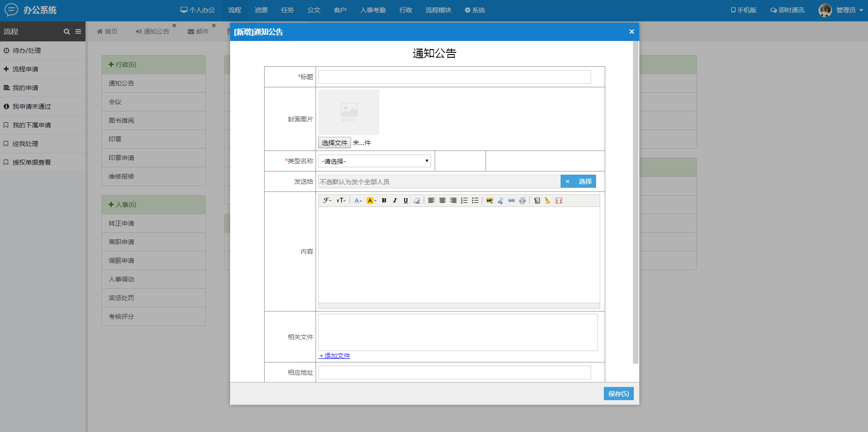Expand the 管理员 user menu

[x=841, y=10]
